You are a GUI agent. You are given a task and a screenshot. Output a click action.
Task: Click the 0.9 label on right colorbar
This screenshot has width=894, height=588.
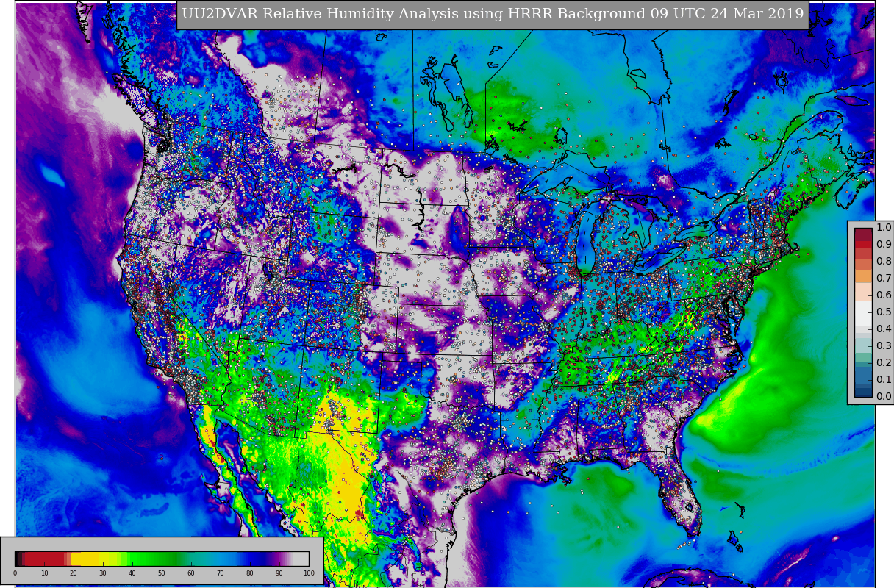tap(884, 245)
